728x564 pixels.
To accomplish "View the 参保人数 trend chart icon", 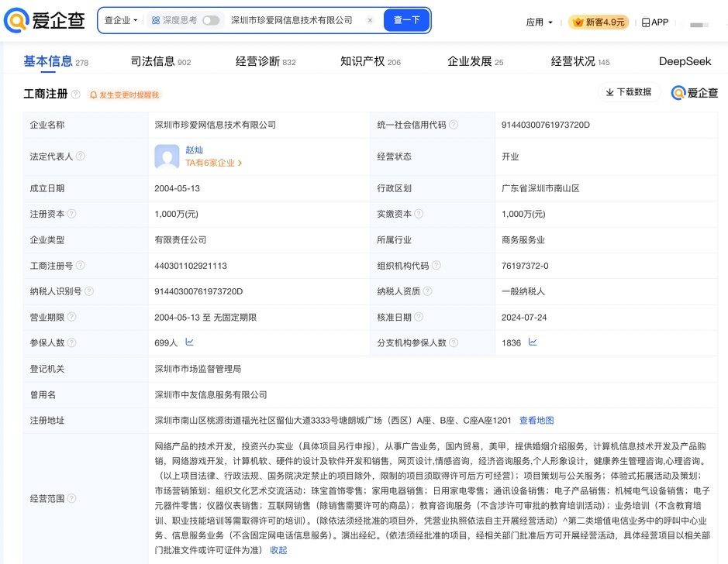I will click(190, 342).
